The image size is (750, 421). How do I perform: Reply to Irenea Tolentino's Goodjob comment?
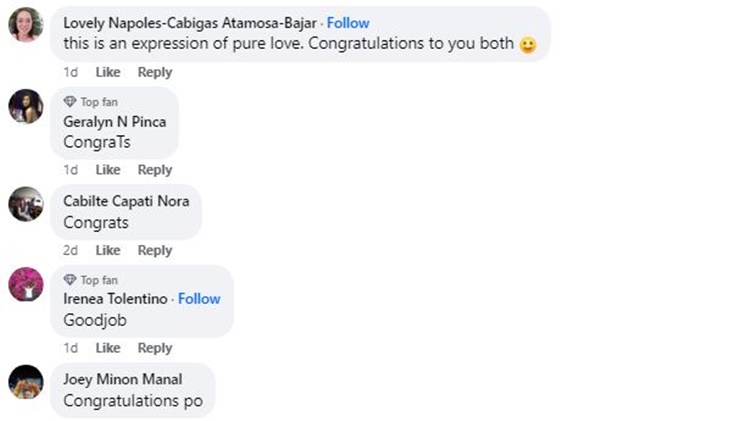click(x=155, y=348)
